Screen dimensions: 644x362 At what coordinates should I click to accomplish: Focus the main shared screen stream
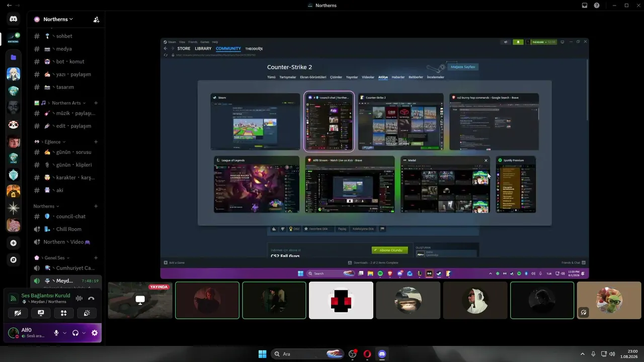click(x=374, y=158)
